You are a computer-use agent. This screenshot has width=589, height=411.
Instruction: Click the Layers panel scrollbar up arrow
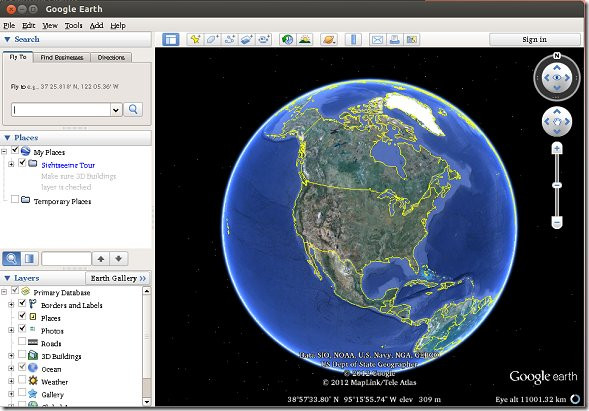point(147,291)
